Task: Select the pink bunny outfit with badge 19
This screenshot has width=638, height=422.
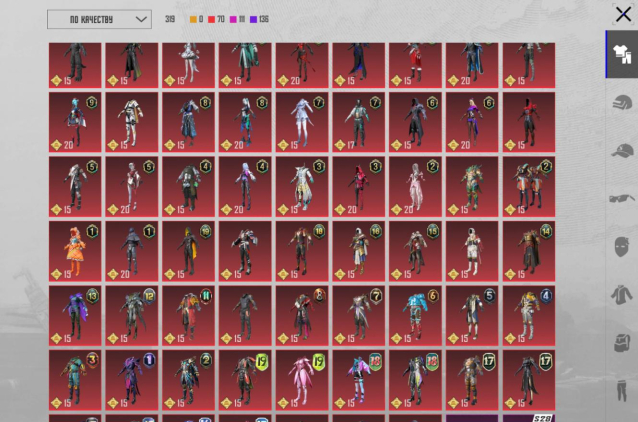Action: pos(301,378)
